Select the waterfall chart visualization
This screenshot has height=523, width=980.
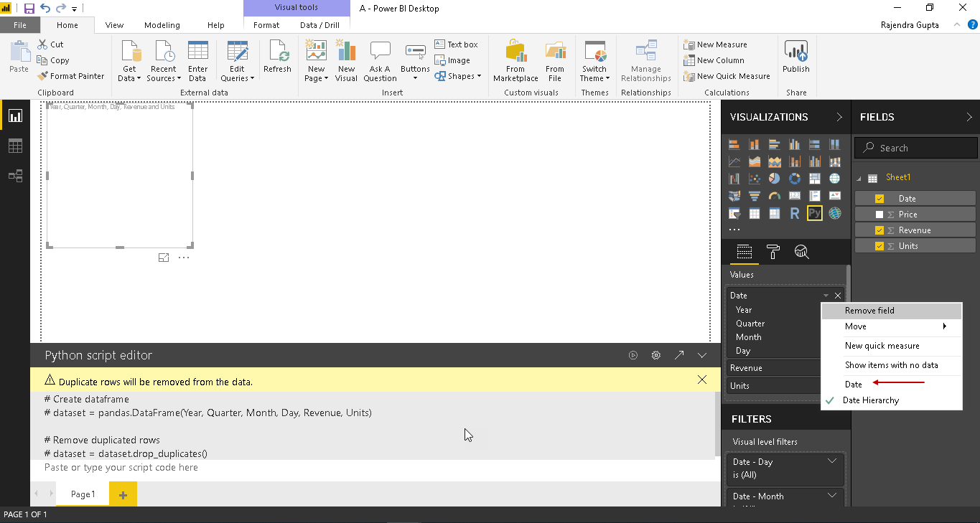[734, 179]
